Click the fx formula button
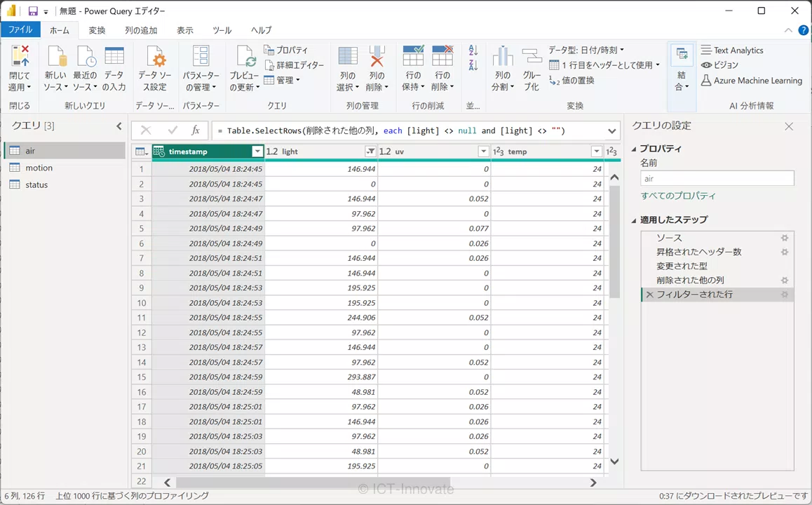Screen dimensions: 812x505 pyautogui.click(x=195, y=130)
